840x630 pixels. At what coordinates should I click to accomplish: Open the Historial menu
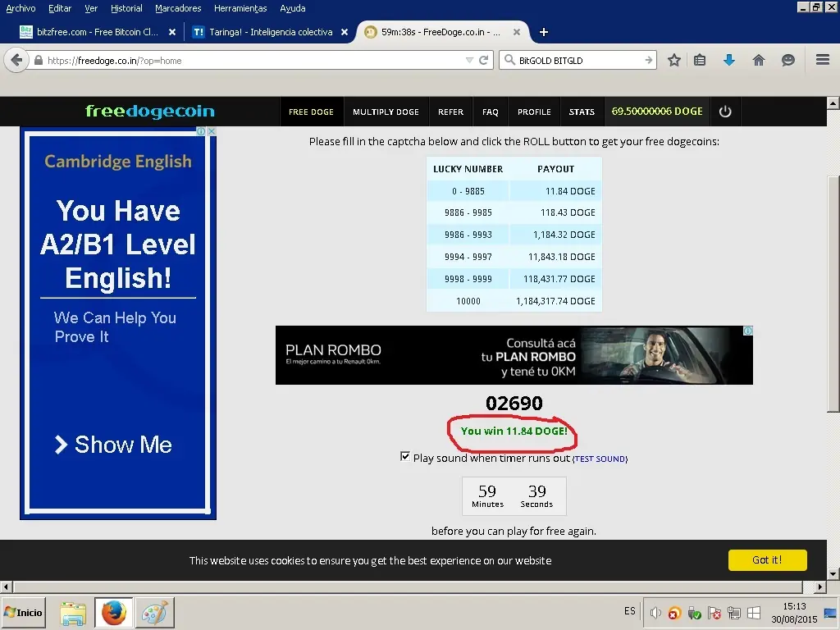tap(126, 8)
